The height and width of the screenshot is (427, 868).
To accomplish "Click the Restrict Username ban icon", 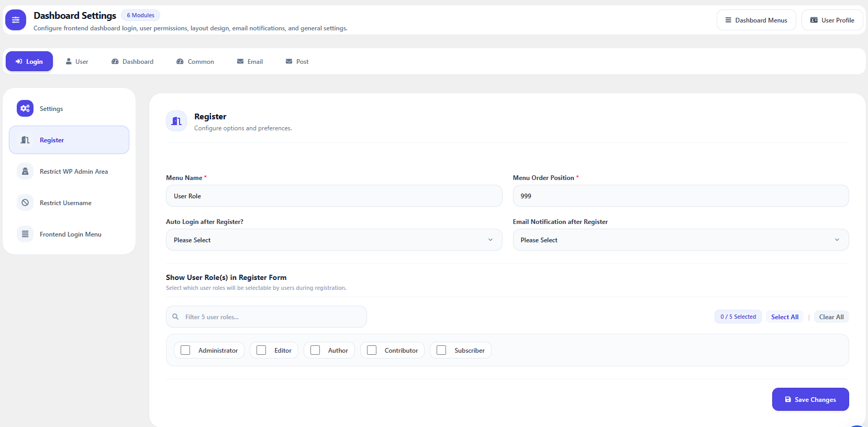I will point(25,203).
